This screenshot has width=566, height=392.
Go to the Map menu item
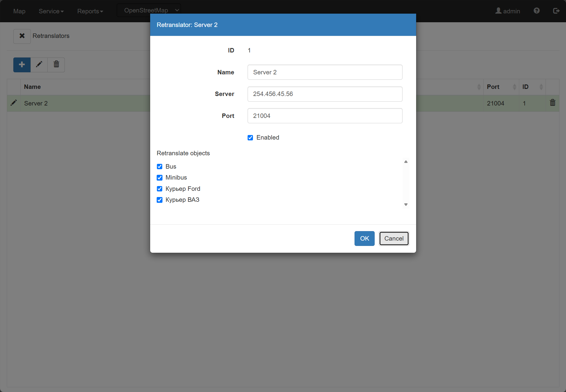19,11
